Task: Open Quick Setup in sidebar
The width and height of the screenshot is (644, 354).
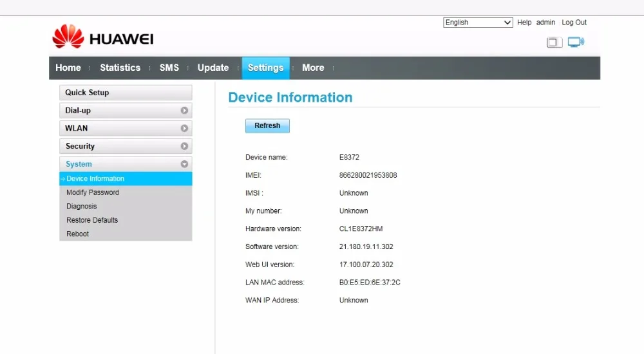Action: pyautogui.click(x=126, y=93)
